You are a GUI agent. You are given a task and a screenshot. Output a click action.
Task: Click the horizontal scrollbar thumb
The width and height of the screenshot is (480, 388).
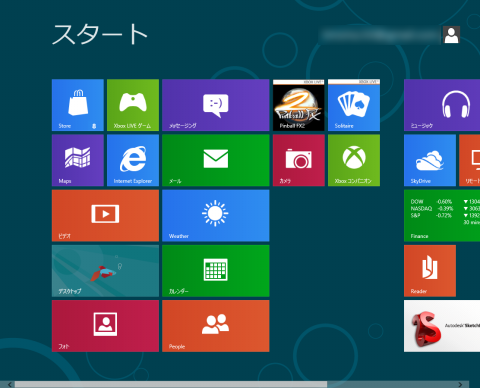171,384
